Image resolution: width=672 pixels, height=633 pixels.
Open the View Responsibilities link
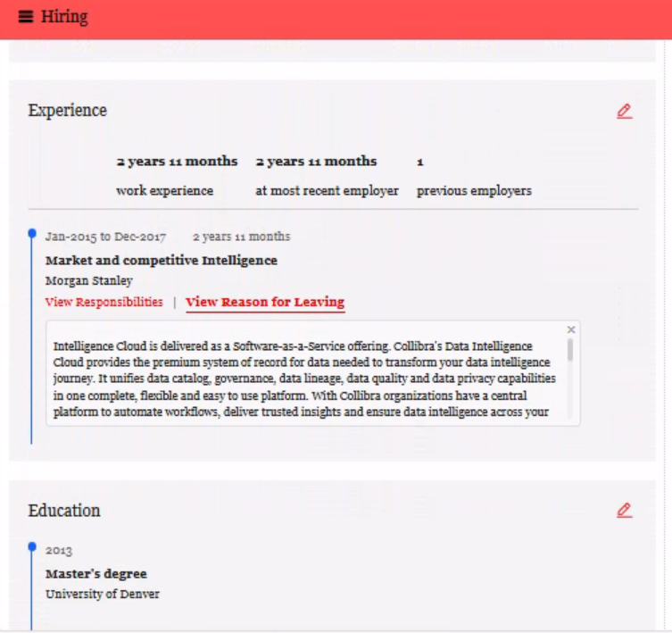tap(104, 302)
